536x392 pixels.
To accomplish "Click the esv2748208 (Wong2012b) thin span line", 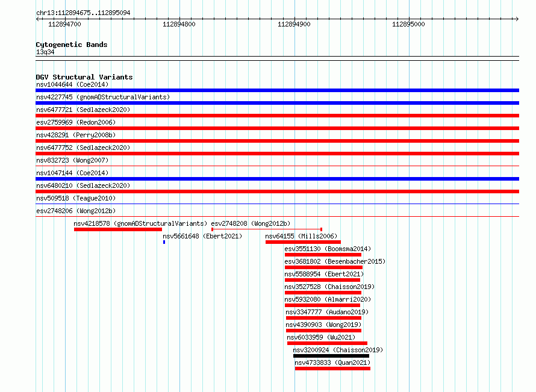I will (x=267, y=229).
